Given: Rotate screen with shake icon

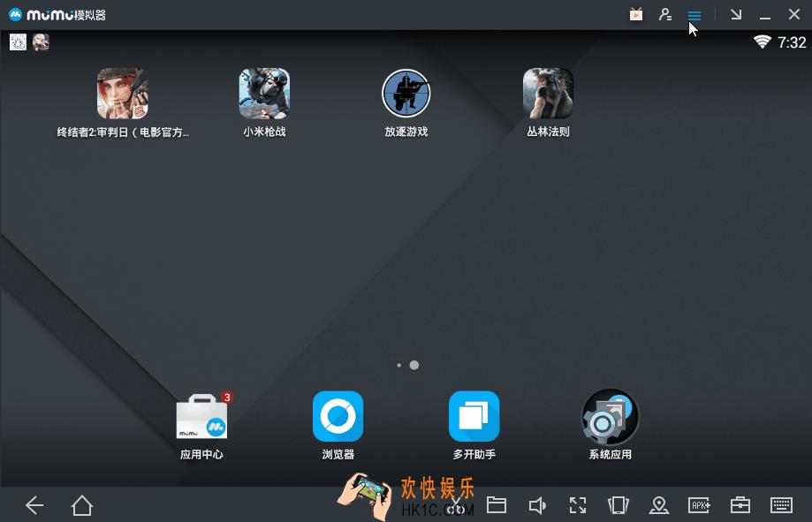Looking at the screenshot, I should (x=618, y=505).
